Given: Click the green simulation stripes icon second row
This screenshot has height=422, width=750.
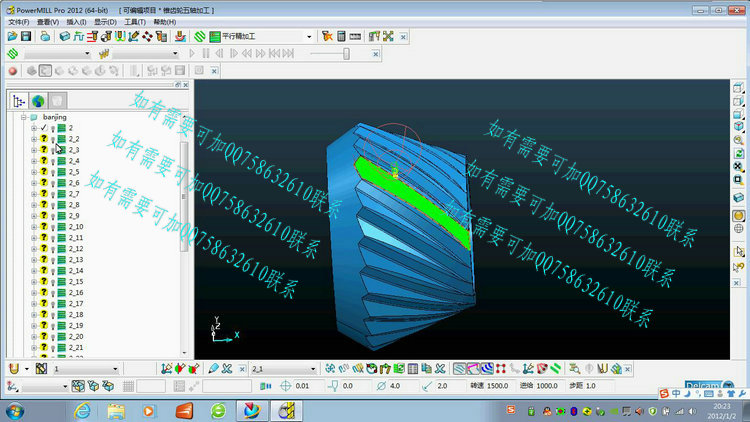Looking at the screenshot, I should (x=13, y=54).
